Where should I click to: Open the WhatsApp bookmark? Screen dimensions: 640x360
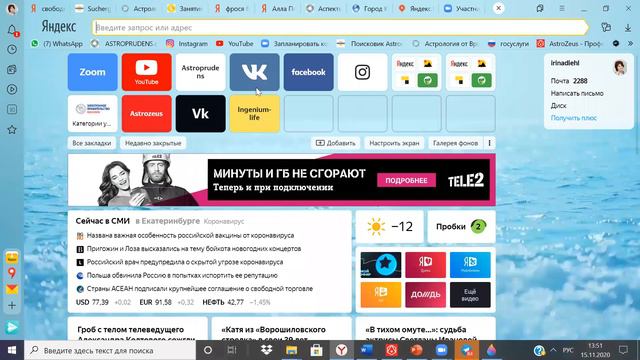57,44
